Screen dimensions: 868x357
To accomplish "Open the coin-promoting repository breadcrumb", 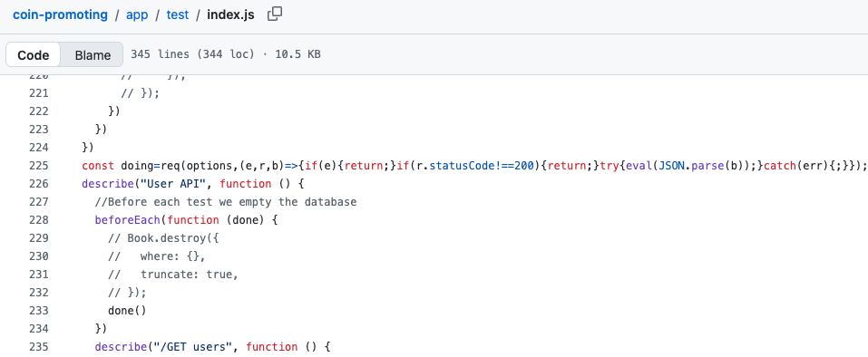I will click(61, 14).
